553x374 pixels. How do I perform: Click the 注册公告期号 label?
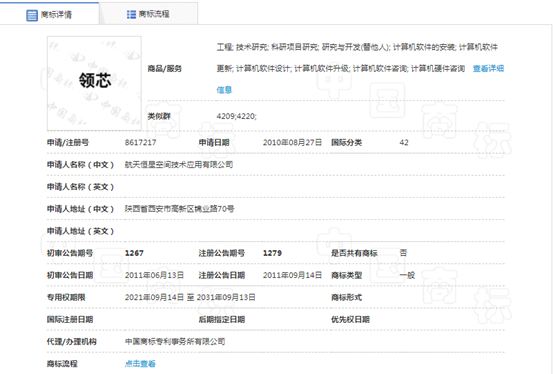[x=222, y=253]
